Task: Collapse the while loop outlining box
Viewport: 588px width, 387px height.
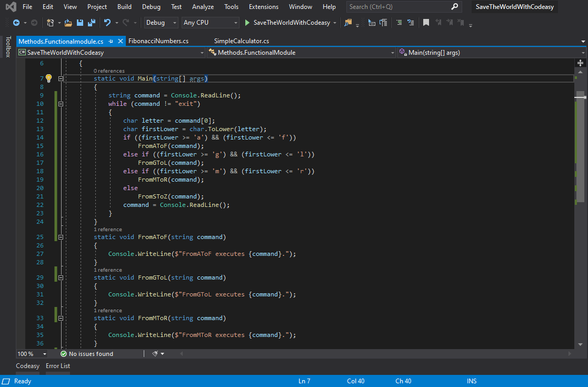Action: coord(61,104)
